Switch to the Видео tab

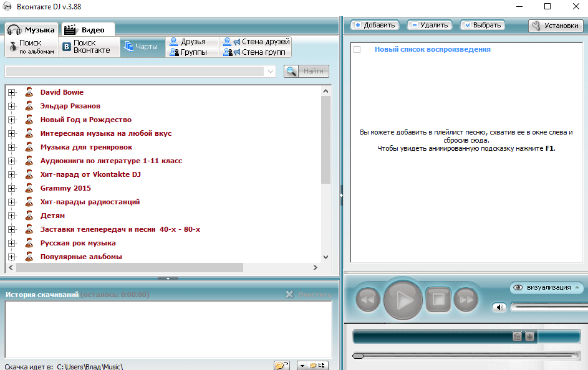(x=87, y=29)
